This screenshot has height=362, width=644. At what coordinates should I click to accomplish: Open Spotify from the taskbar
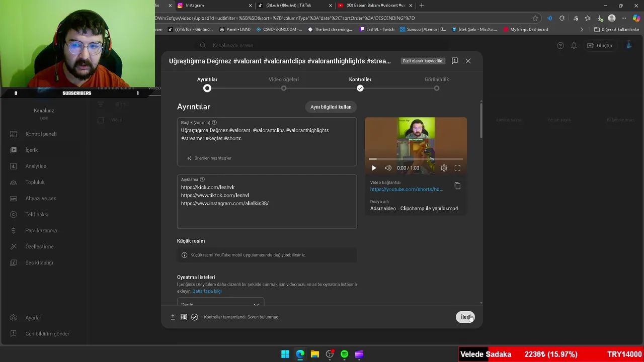[x=344, y=354]
